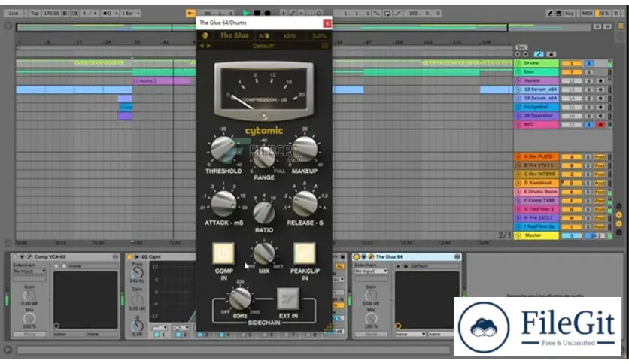Solo the Drums track
The height and width of the screenshot is (364, 629).
(588, 63)
